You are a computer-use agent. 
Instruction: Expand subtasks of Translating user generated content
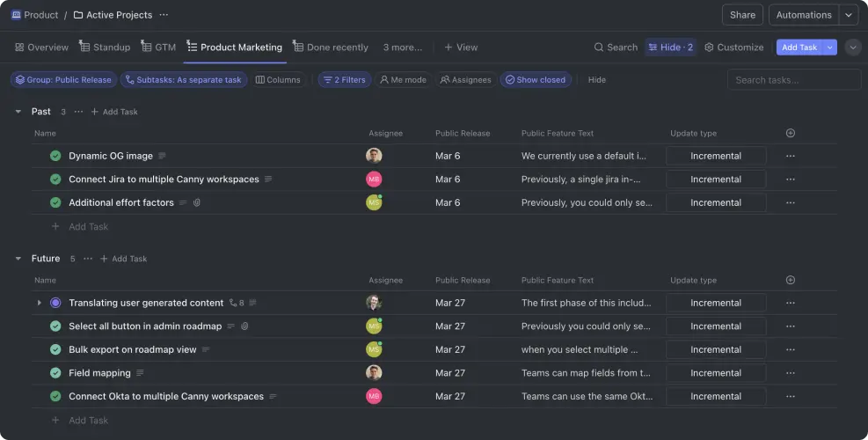tap(39, 303)
